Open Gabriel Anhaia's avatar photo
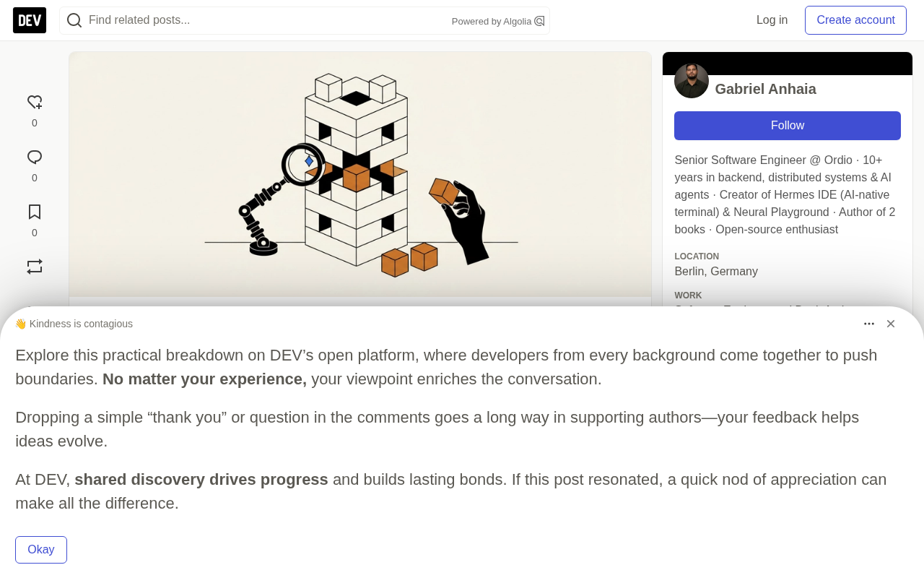Image resolution: width=924 pixels, height=578 pixels. (692, 81)
